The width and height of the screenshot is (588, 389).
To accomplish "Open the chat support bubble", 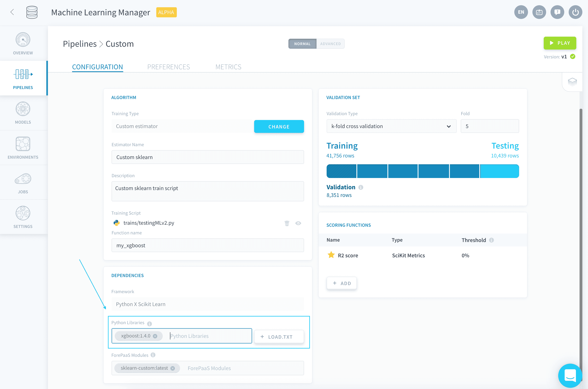I will pyautogui.click(x=570, y=375).
